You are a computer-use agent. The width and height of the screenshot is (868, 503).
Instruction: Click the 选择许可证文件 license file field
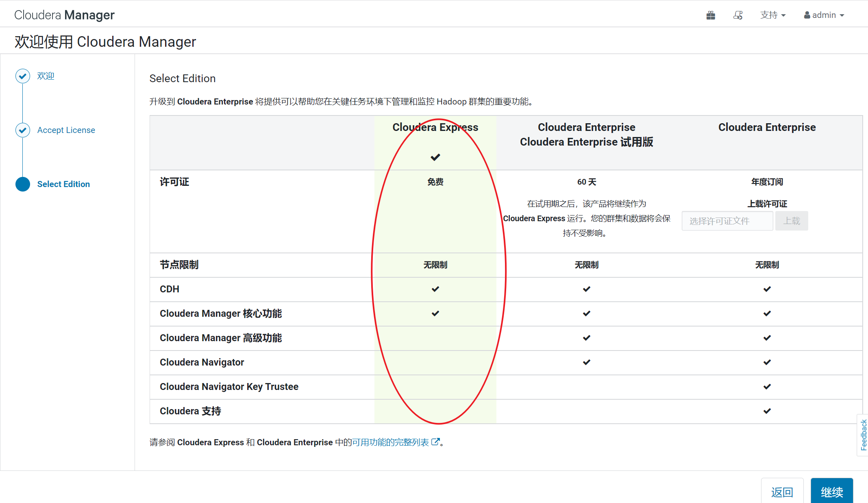[727, 221]
